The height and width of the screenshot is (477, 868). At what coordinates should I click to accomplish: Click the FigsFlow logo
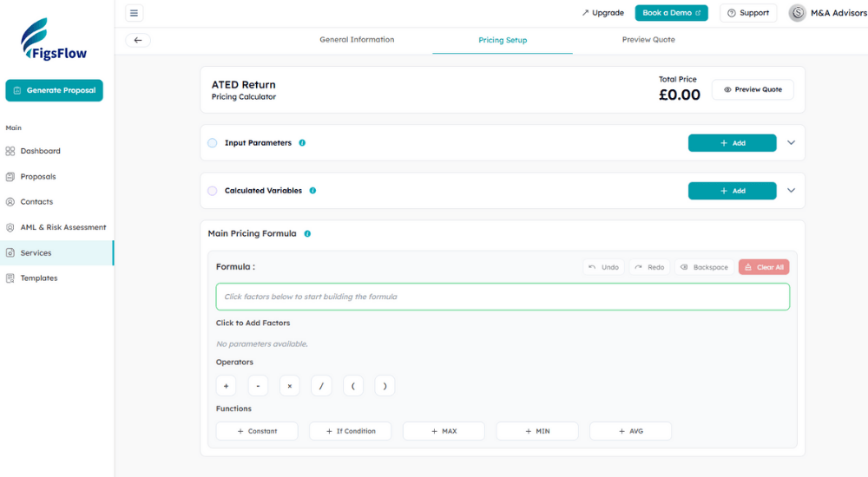54,39
